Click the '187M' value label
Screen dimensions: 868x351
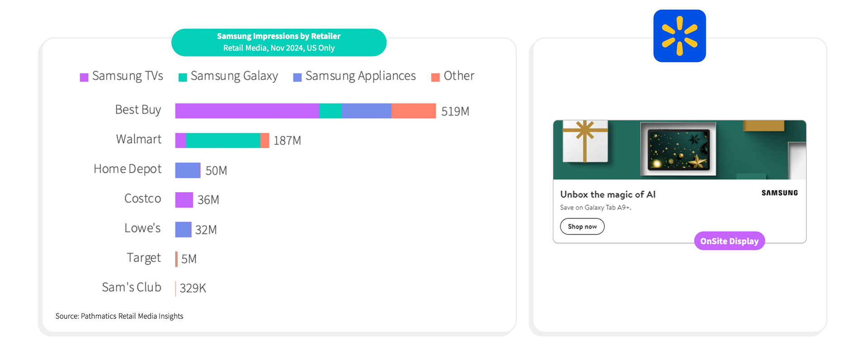pos(288,141)
